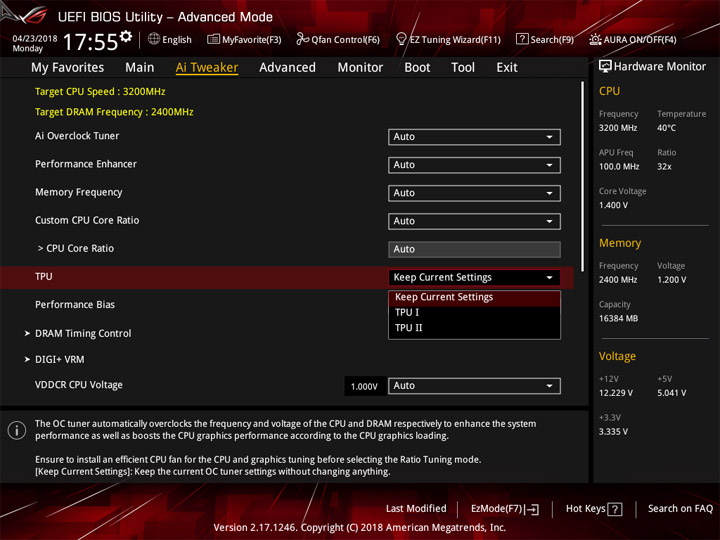Click the info icon in help panel
The image size is (720, 540).
[x=17, y=430]
